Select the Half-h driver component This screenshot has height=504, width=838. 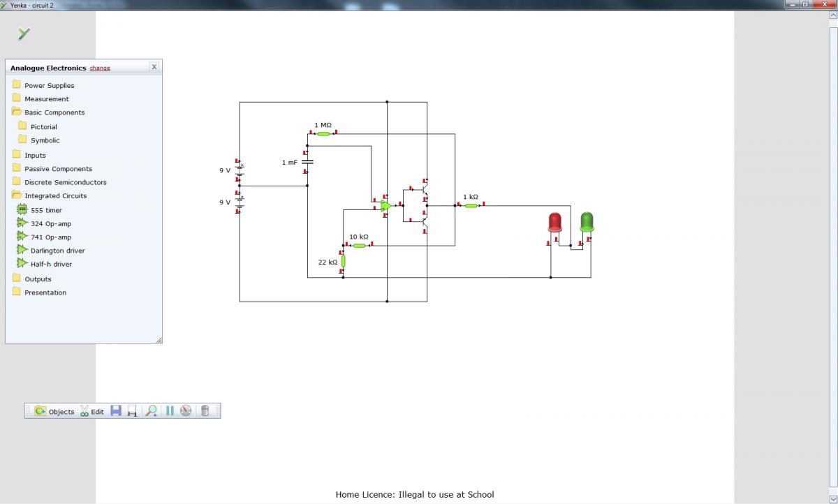pyautogui.click(x=45, y=264)
